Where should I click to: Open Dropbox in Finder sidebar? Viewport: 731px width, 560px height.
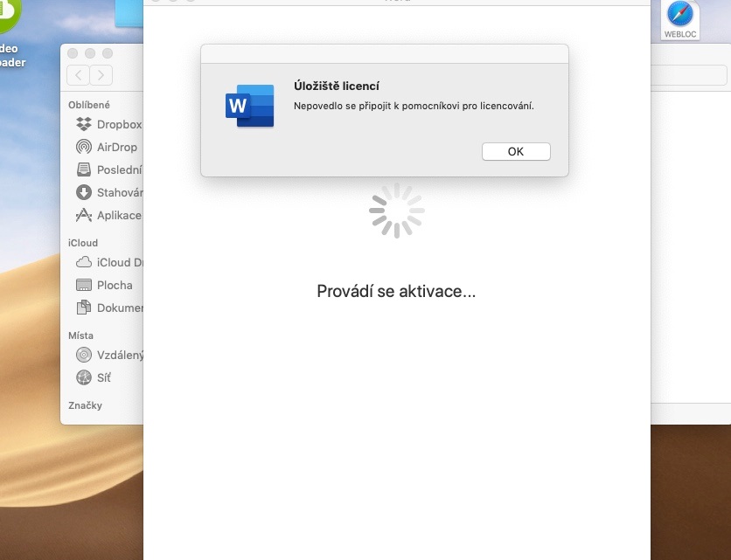coord(108,124)
